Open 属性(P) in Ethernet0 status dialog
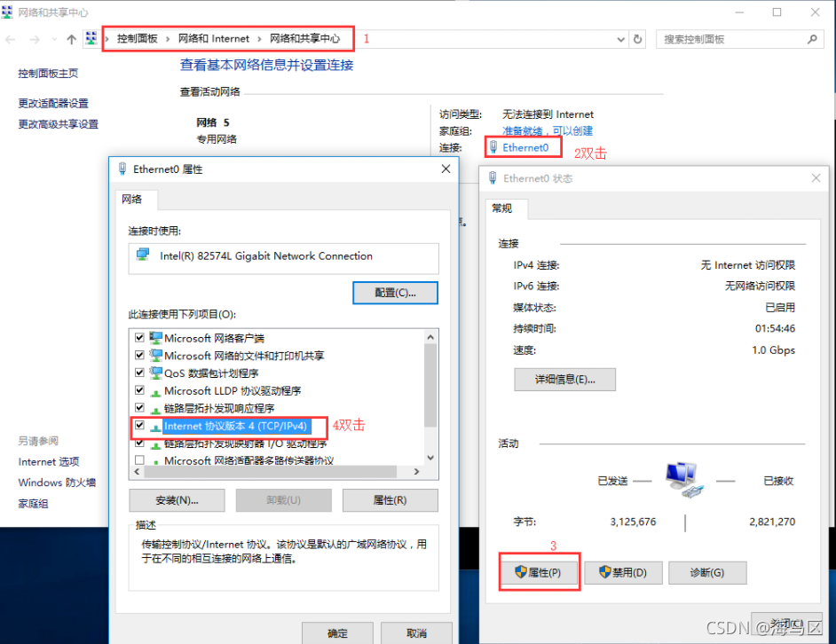 click(539, 572)
